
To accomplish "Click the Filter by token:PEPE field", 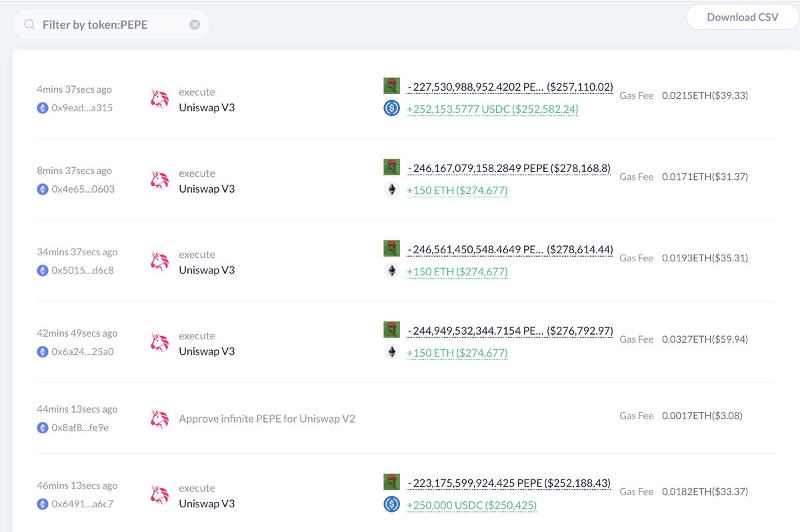I will pyautogui.click(x=111, y=25).
